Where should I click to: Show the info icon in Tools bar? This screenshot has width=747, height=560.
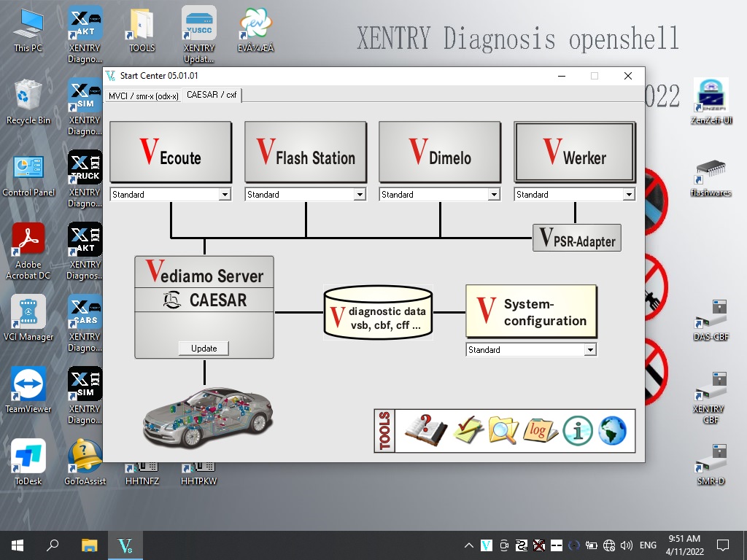coord(578,430)
